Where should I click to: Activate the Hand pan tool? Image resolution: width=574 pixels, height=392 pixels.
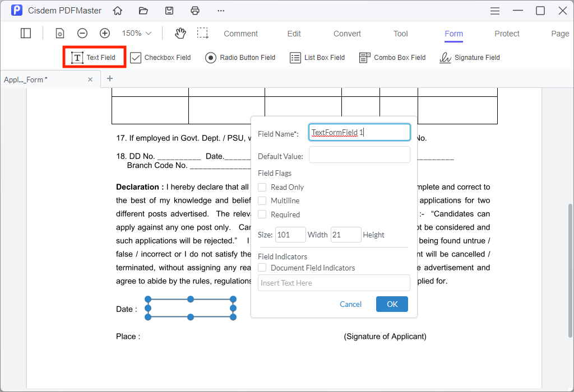coord(180,33)
